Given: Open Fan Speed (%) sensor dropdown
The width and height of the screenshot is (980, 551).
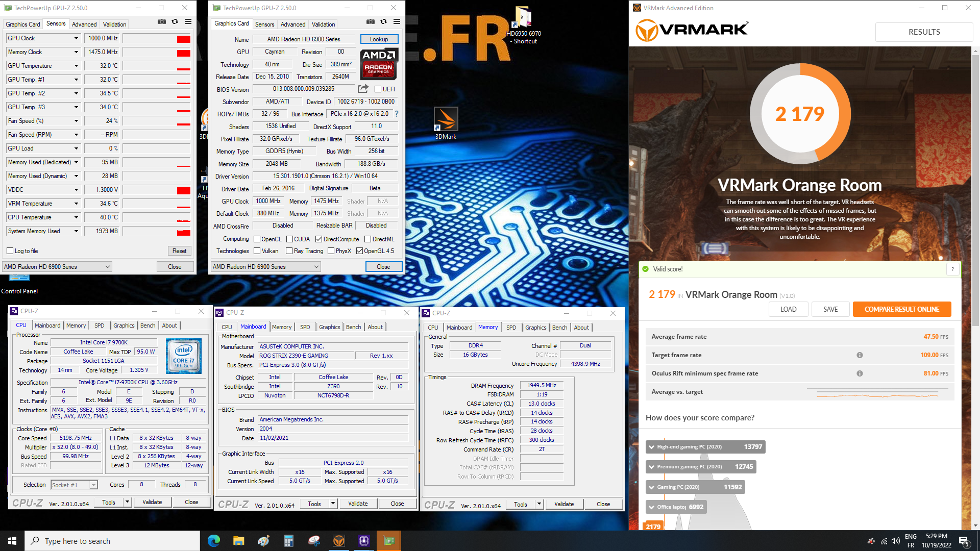Looking at the screenshot, I should (76, 121).
